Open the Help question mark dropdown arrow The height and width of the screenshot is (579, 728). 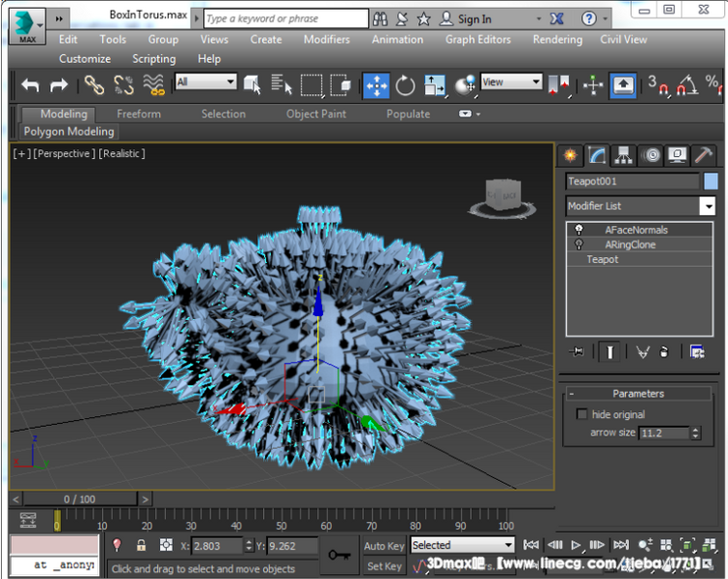point(605,19)
